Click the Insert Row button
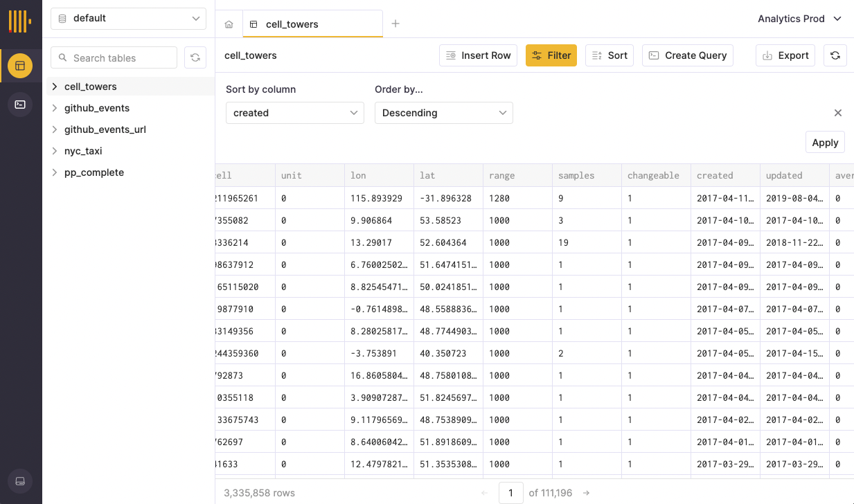This screenshot has width=854, height=504. [x=479, y=55]
